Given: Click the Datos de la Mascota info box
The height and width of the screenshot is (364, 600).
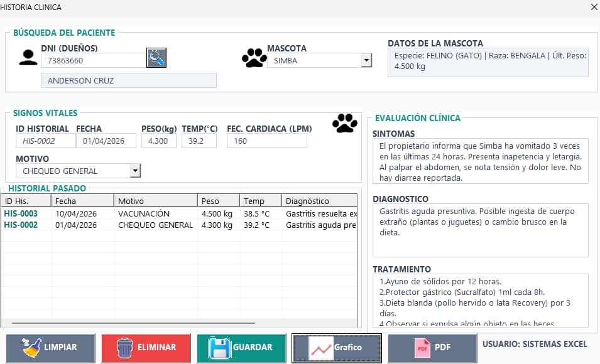Looking at the screenshot, I should (x=488, y=63).
